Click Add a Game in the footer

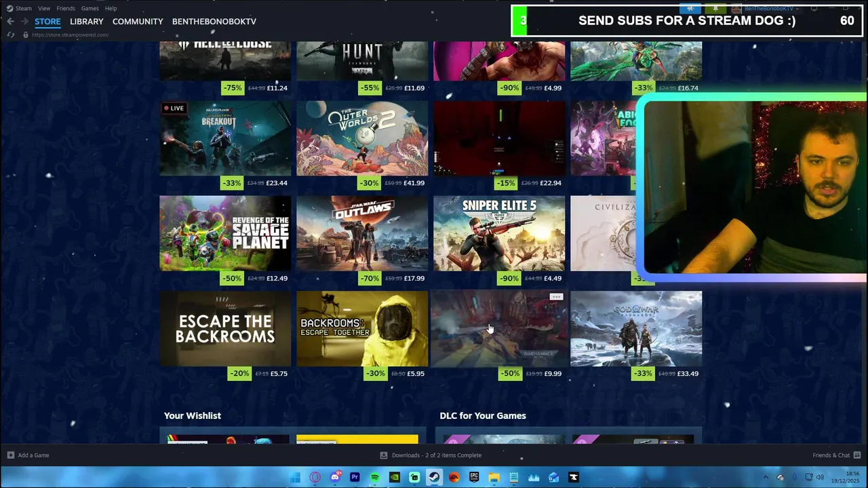click(28, 455)
